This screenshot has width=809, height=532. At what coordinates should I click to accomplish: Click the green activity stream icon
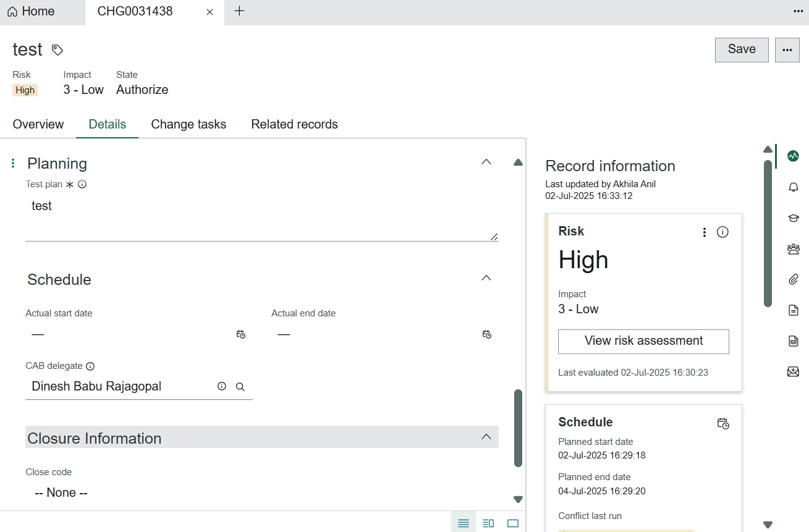click(793, 156)
